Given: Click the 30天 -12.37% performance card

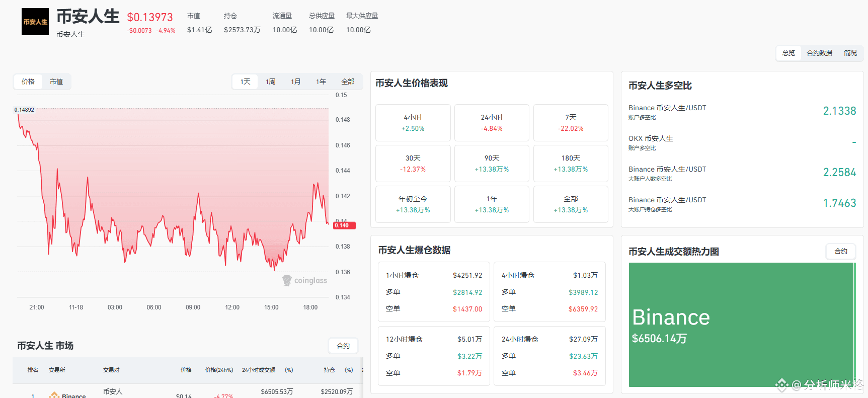Looking at the screenshot, I should click(x=413, y=164).
